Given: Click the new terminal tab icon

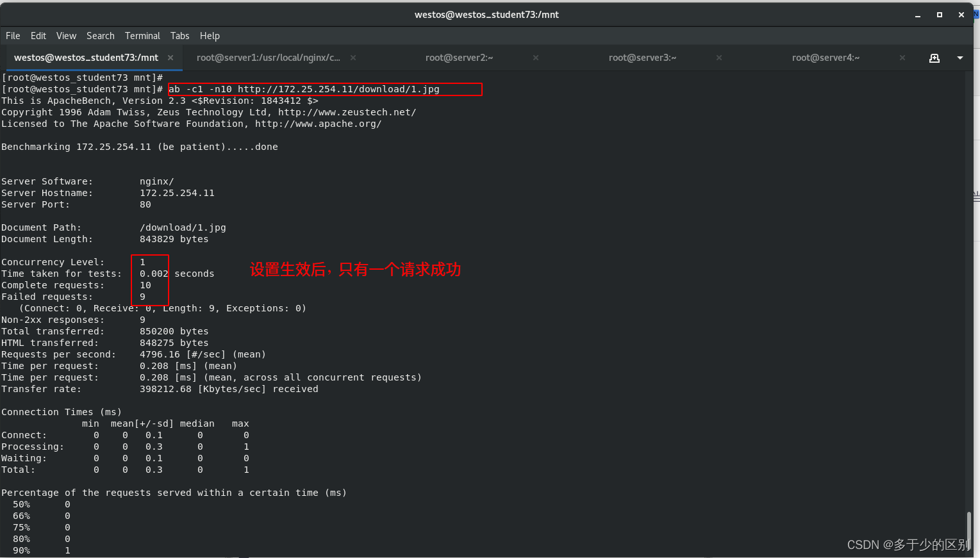Looking at the screenshot, I should coord(934,58).
